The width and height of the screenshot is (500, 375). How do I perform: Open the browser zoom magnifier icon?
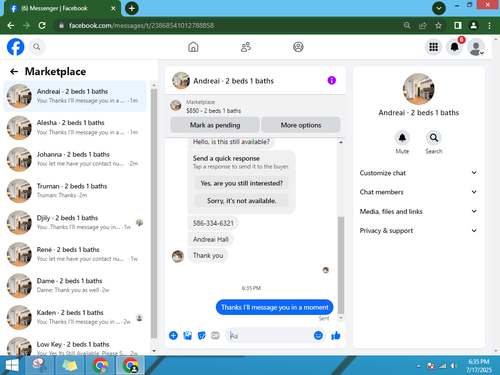pyautogui.click(x=407, y=25)
